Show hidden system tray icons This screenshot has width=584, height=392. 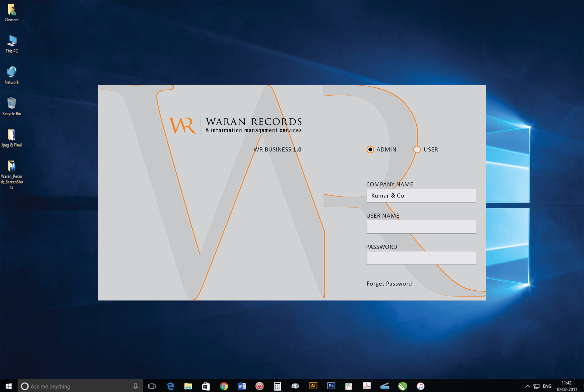527,386
